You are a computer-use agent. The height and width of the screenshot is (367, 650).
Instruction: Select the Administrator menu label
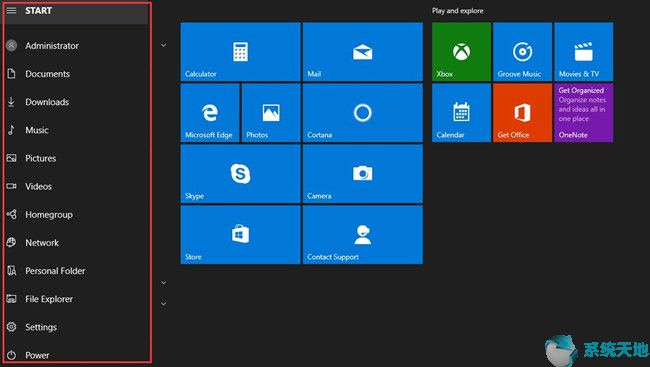point(52,46)
